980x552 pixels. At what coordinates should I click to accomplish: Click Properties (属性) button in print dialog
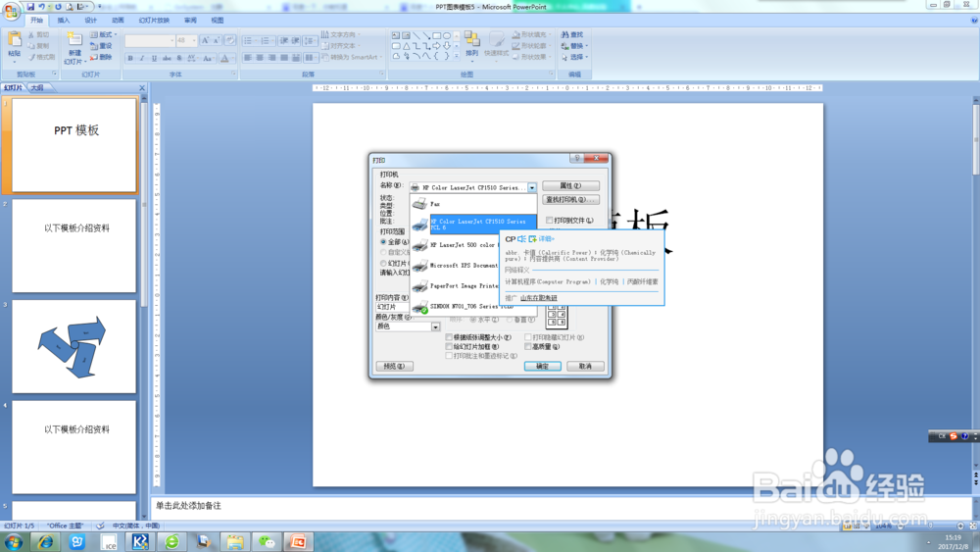point(570,185)
